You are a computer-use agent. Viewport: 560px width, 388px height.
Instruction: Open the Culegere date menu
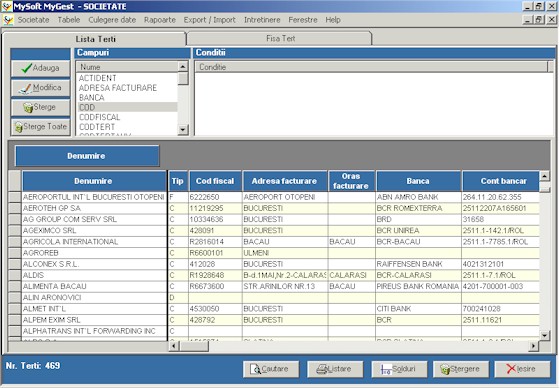(x=112, y=20)
